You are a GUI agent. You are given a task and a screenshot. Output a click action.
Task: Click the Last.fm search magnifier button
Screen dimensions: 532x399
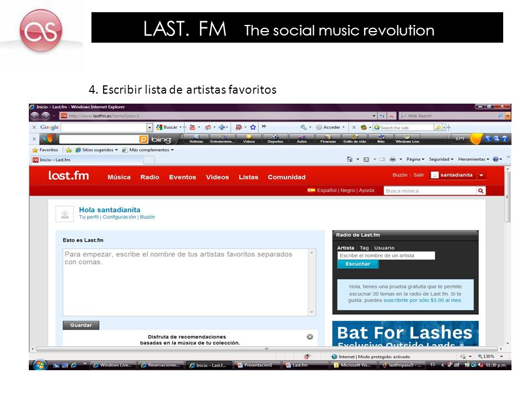(481, 191)
